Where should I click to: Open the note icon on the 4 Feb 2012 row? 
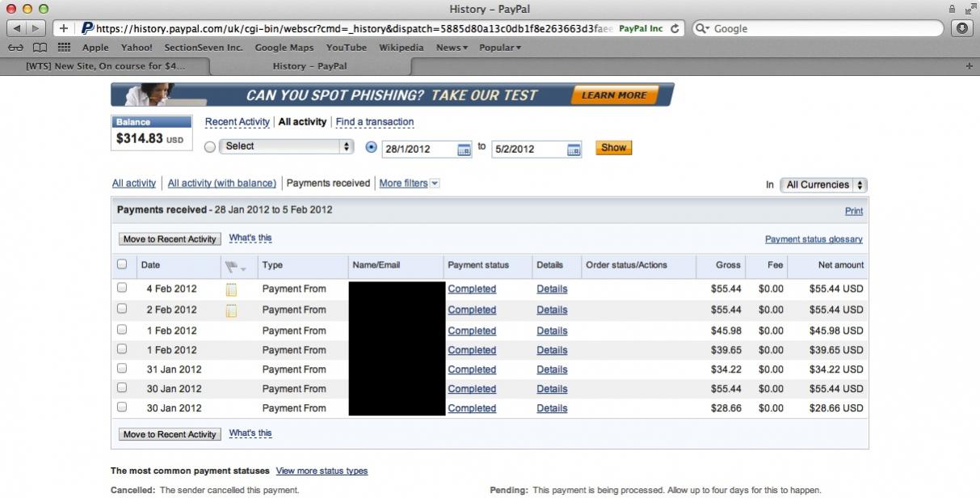tap(231, 289)
